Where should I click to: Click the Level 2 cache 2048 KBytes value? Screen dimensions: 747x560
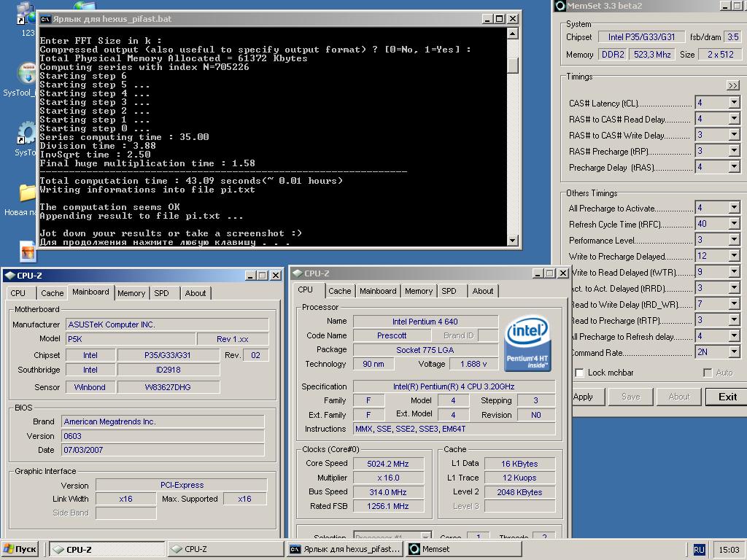pyautogui.click(x=519, y=492)
